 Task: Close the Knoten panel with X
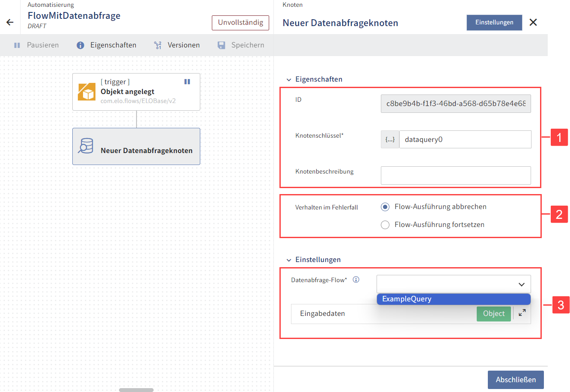533,22
